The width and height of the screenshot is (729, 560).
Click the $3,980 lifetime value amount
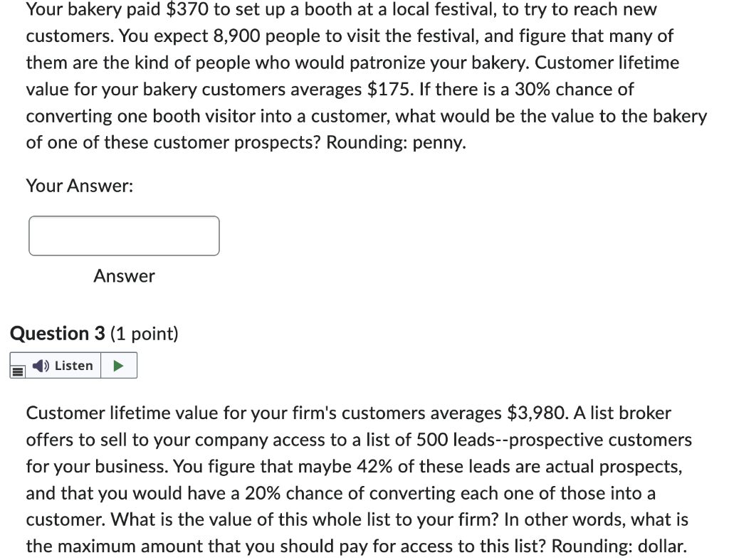[x=535, y=412]
